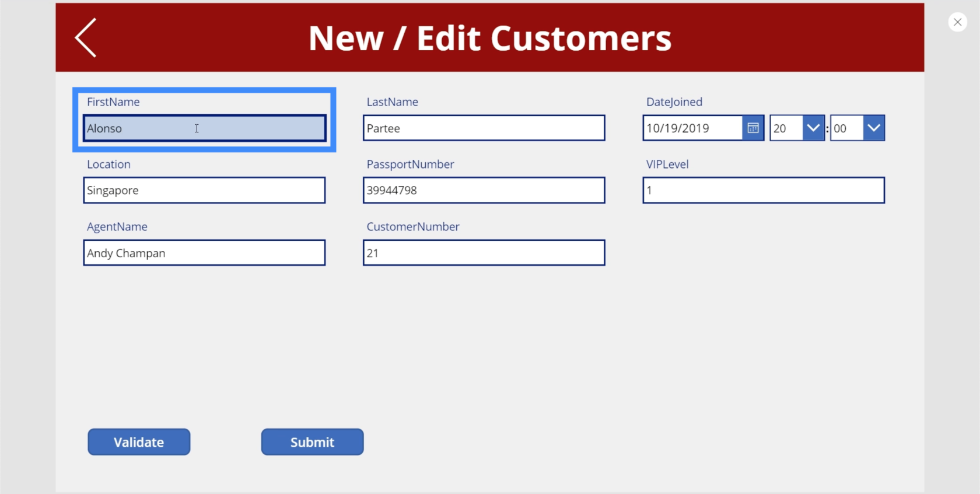Expand the hour dropdown showing 20
The height and width of the screenshot is (494, 980).
[813, 128]
